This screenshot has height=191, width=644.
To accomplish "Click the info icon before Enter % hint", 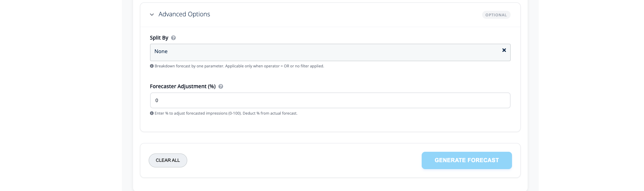I will [152, 113].
